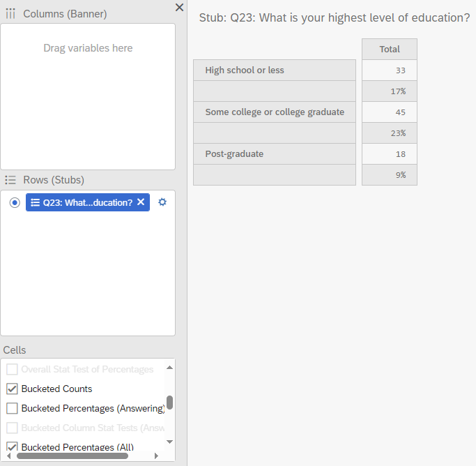The width and height of the screenshot is (476, 466).
Task: Click the horizontal scroll left arrow
Action: point(9,456)
